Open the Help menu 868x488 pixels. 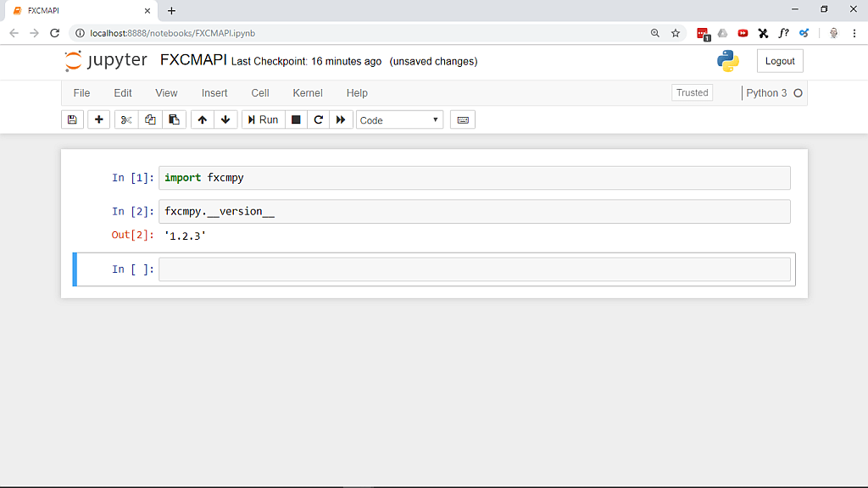357,93
